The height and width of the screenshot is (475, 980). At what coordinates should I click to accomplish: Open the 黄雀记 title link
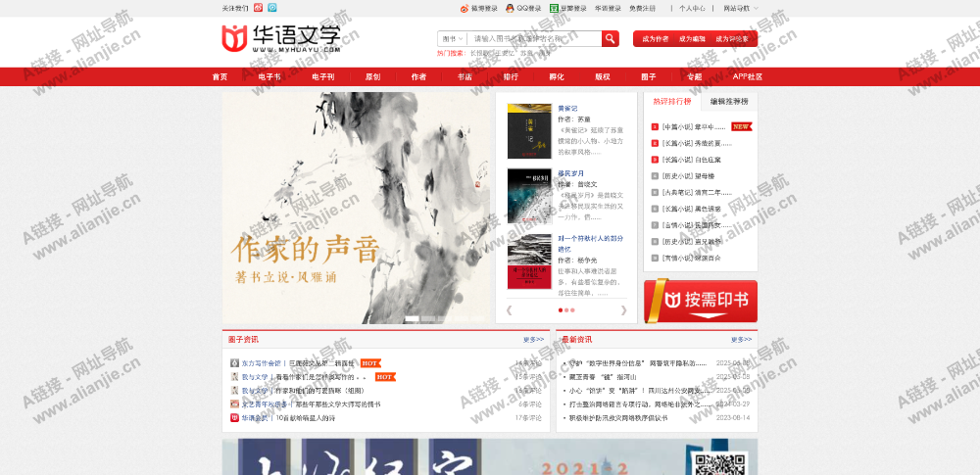568,108
